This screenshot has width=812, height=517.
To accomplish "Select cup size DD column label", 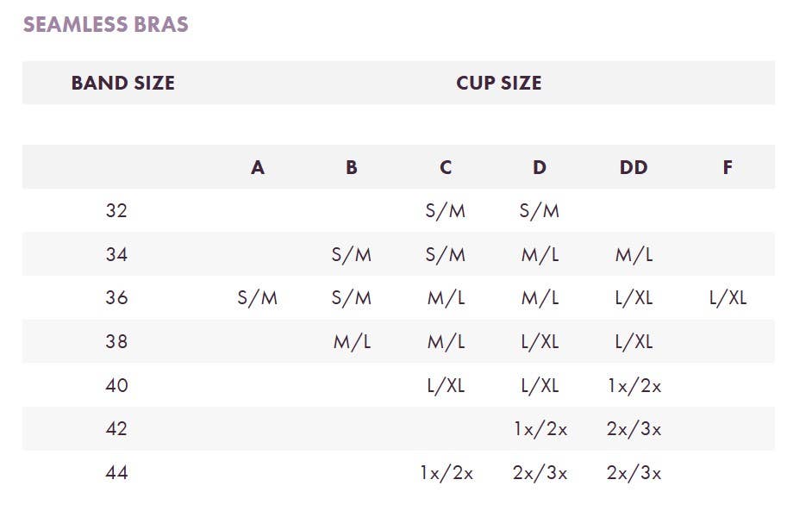I will click(634, 167).
